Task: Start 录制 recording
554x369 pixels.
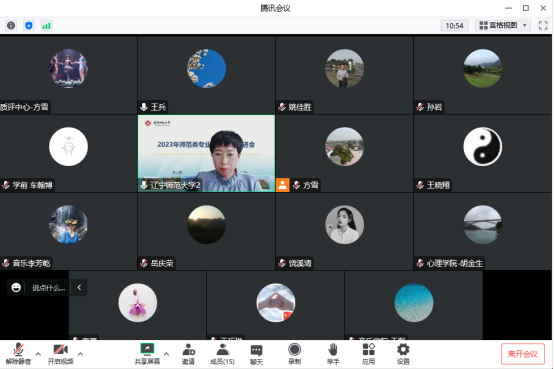Action: (x=294, y=354)
